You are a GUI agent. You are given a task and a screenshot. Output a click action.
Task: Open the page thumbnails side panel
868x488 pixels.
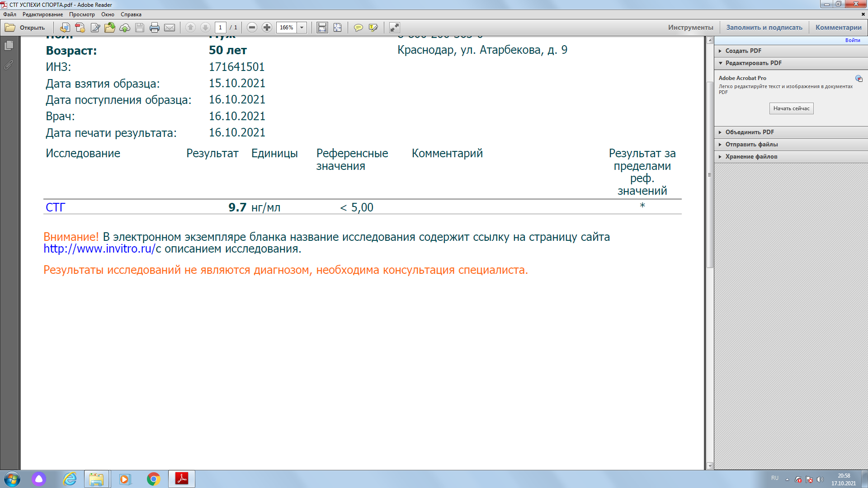(9, 46)
